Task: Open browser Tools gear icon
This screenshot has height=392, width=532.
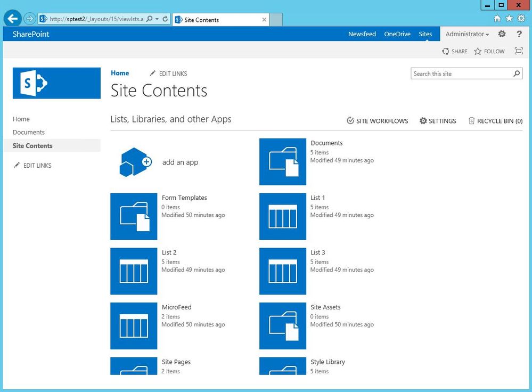Action: tap(521, 18)
